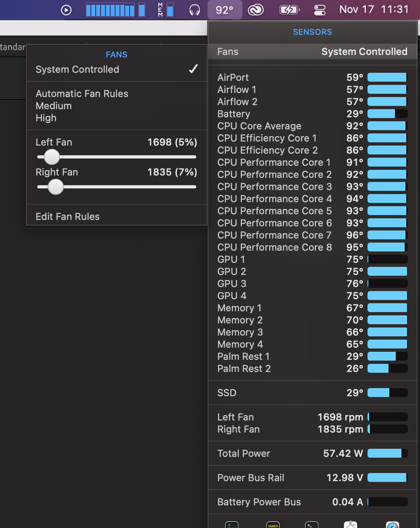Open the CPU usage bars menu
The width and height of the screenshot is (420, 528).
(115, 10)
